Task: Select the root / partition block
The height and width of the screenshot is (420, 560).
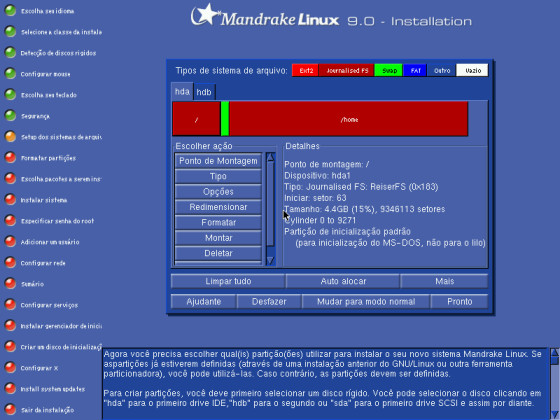Action: (196, 119)
